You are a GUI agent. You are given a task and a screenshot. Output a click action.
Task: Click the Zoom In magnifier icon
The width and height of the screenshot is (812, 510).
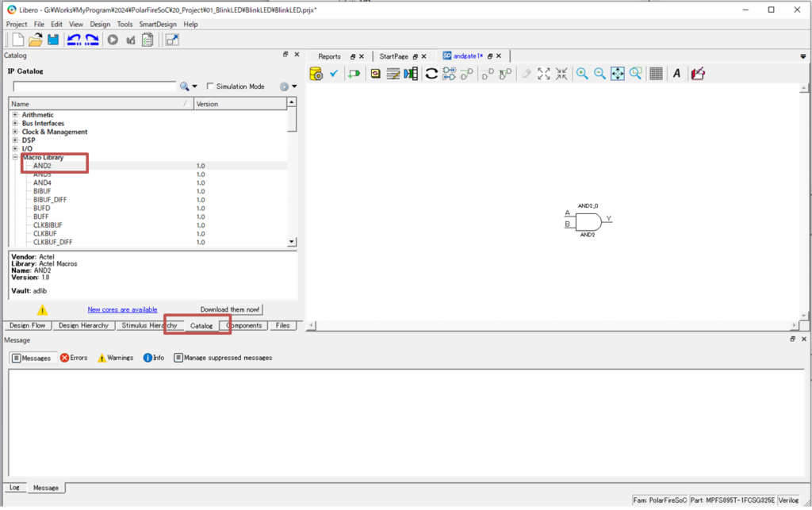pyautogui.click(x=582, y=74)
